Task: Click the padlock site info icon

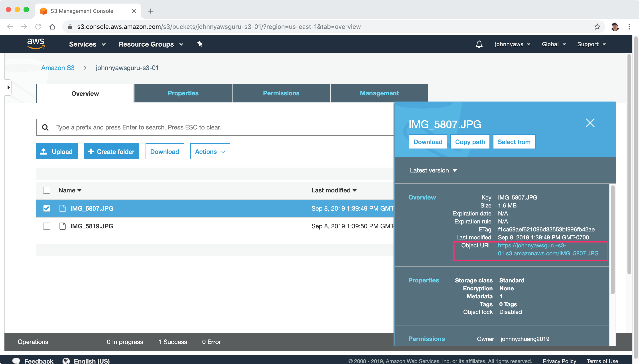Action: (70, 27)
